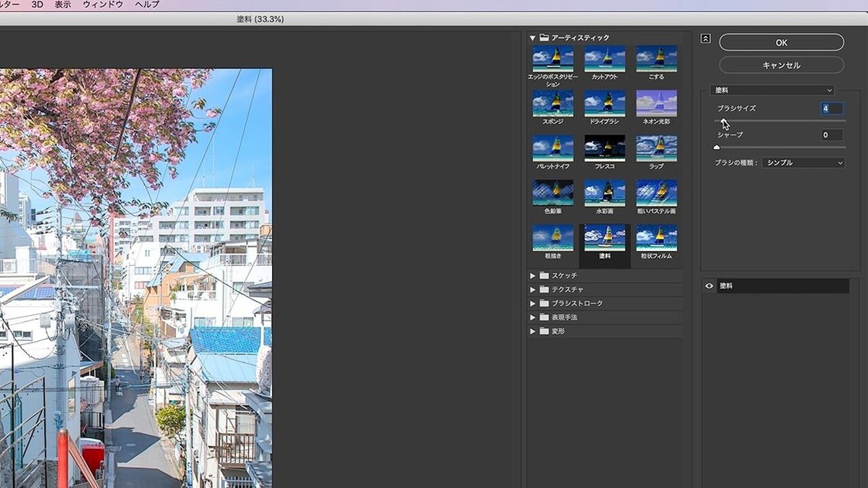868x488 pixels.
Task: Click the ブラシサイズ value field
Action: coord(832,108)
